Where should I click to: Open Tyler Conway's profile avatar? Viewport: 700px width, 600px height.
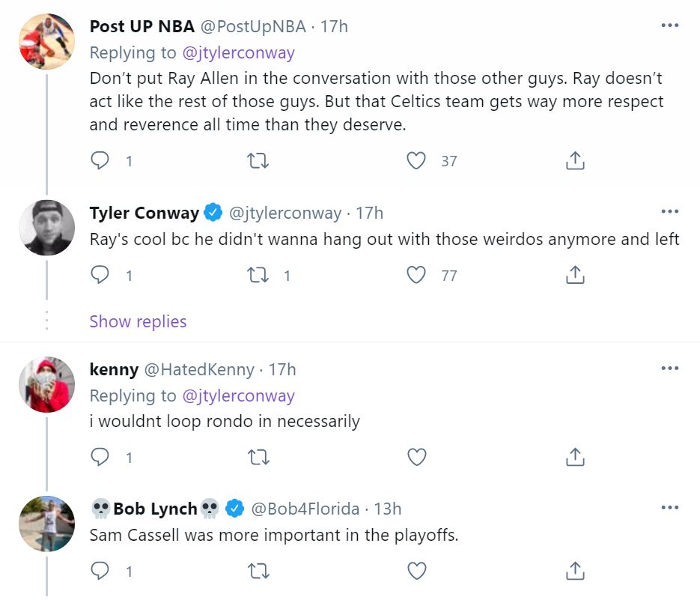46,228
